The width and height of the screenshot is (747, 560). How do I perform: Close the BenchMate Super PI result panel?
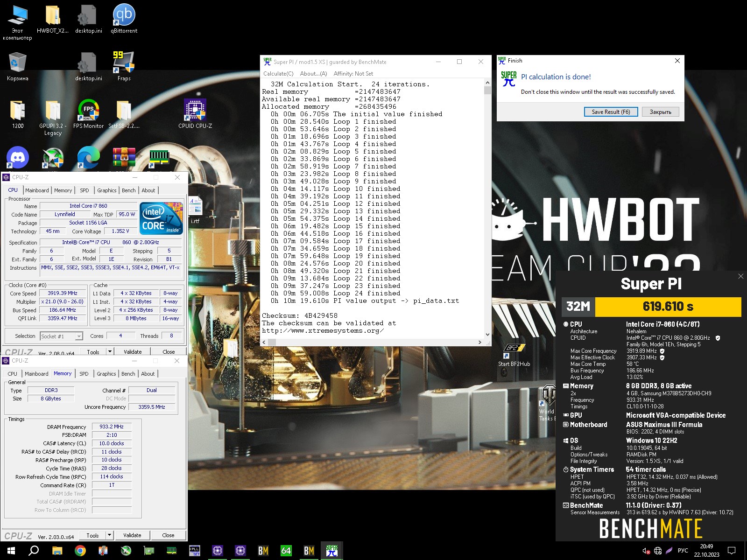[740, 276]
